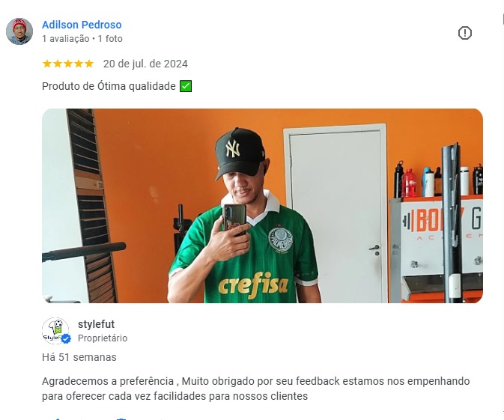This screenshot has height=420, width=504.
Task: Open the review photo of green Palmeiras jersey
Action: point(262,206)
